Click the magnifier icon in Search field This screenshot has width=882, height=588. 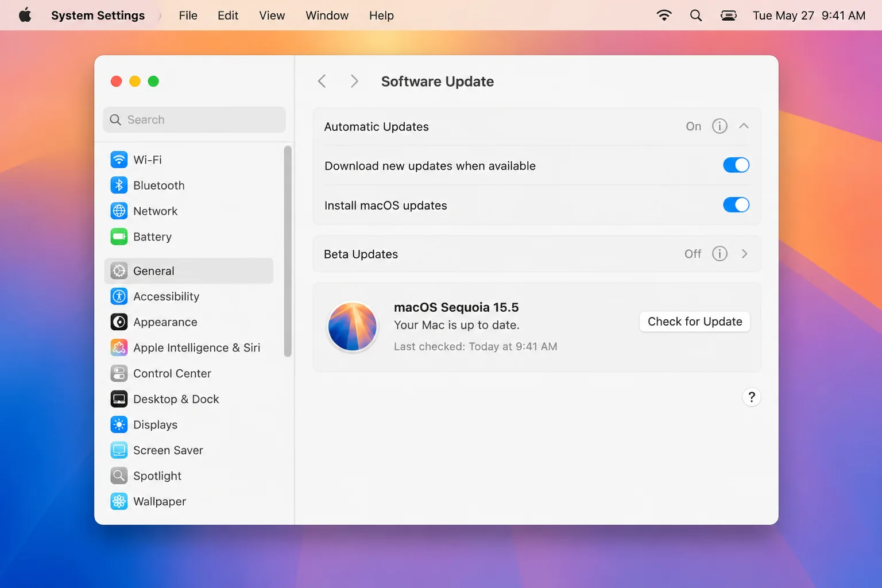click(x=115, y=119)
